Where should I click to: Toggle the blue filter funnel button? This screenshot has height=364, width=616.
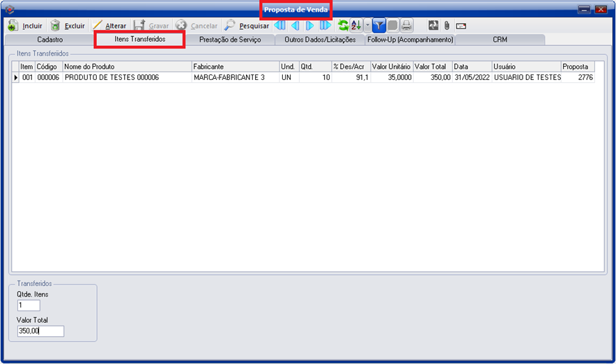378,26
